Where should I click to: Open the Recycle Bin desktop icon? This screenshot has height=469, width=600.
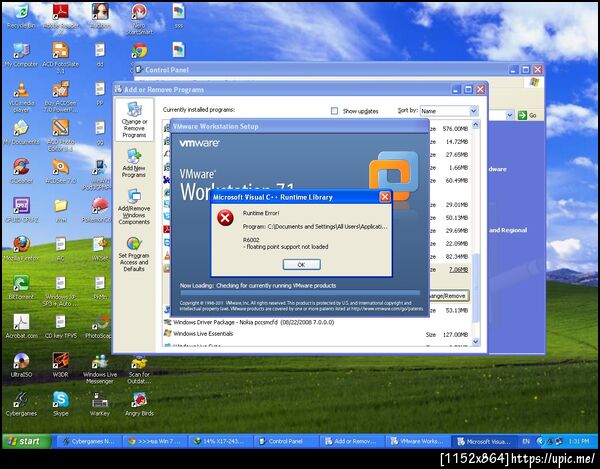click(x=21, y=16)
